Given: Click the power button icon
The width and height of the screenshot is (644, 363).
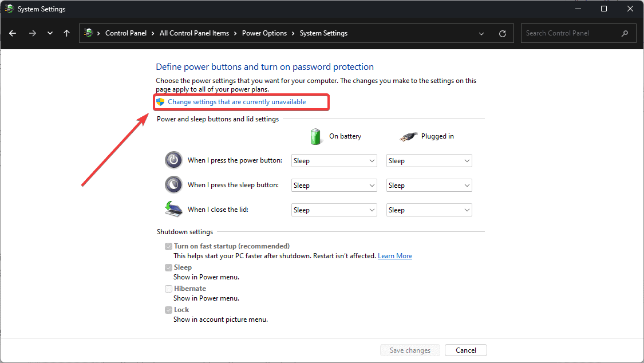Looking at the screenshot, I should [x=173, y=160].
